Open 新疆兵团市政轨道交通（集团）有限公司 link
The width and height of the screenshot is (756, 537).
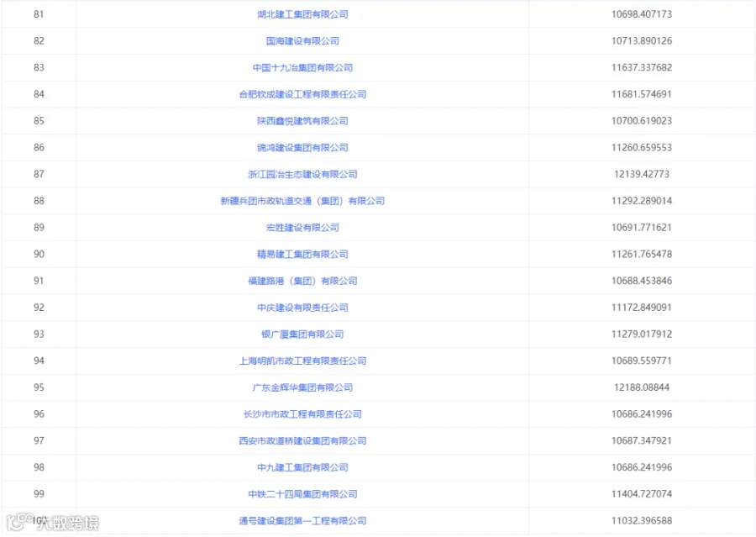coord(302,201)
